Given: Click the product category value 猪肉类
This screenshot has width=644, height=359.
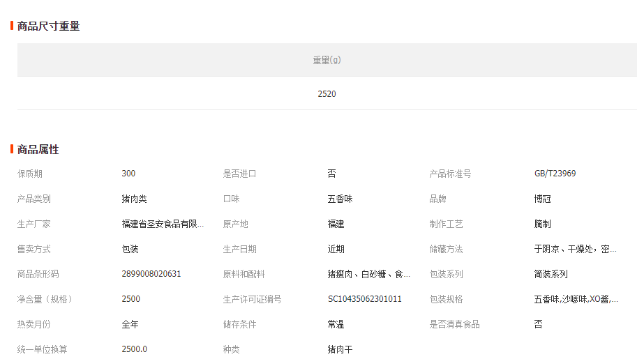Looking at the screenshot, I should (134, 199).
